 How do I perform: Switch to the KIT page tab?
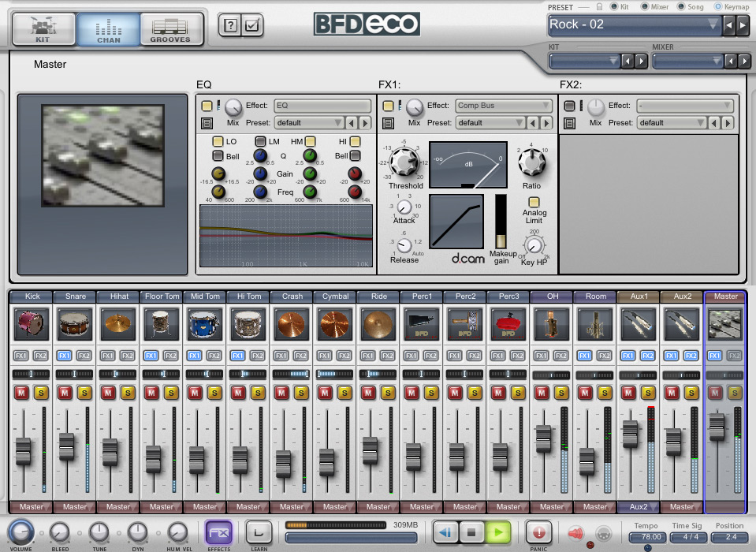[x=43, y=29]
